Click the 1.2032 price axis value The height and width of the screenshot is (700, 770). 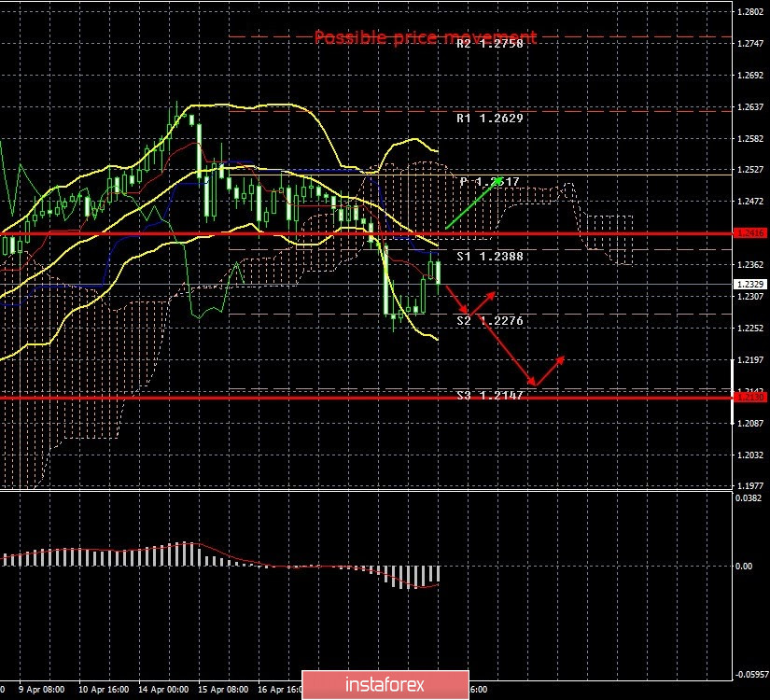point(750,455)
